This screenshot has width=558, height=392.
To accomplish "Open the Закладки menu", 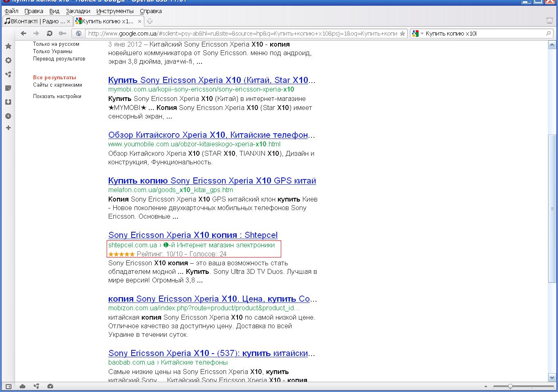I will 78,11.
